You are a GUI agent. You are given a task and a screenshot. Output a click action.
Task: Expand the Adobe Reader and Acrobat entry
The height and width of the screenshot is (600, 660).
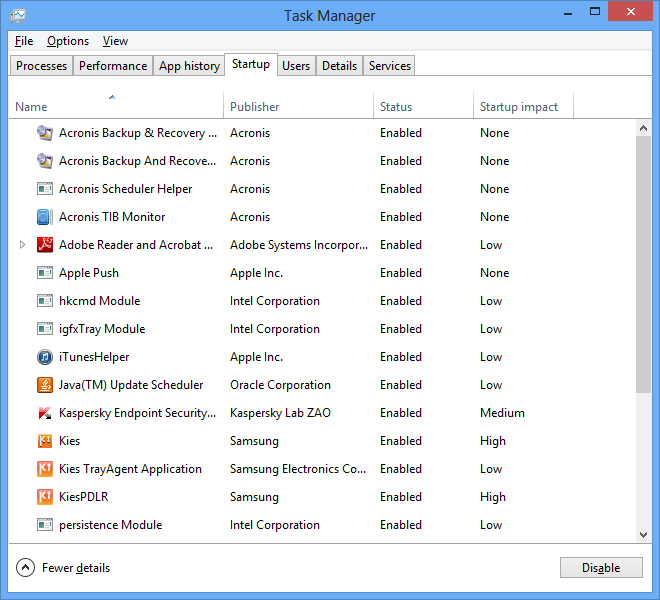pyautogui.click(x=23, y=245)
